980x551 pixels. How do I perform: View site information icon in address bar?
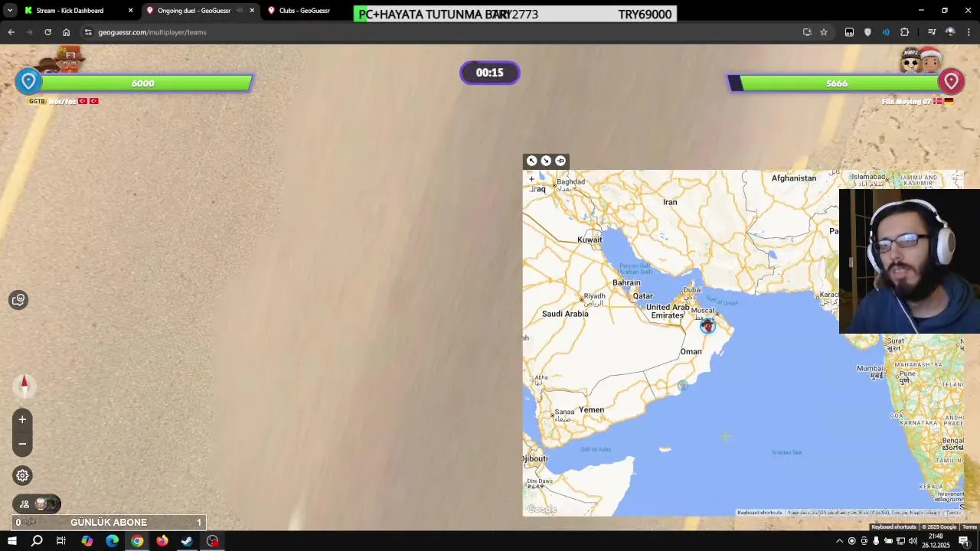(88, 32)
